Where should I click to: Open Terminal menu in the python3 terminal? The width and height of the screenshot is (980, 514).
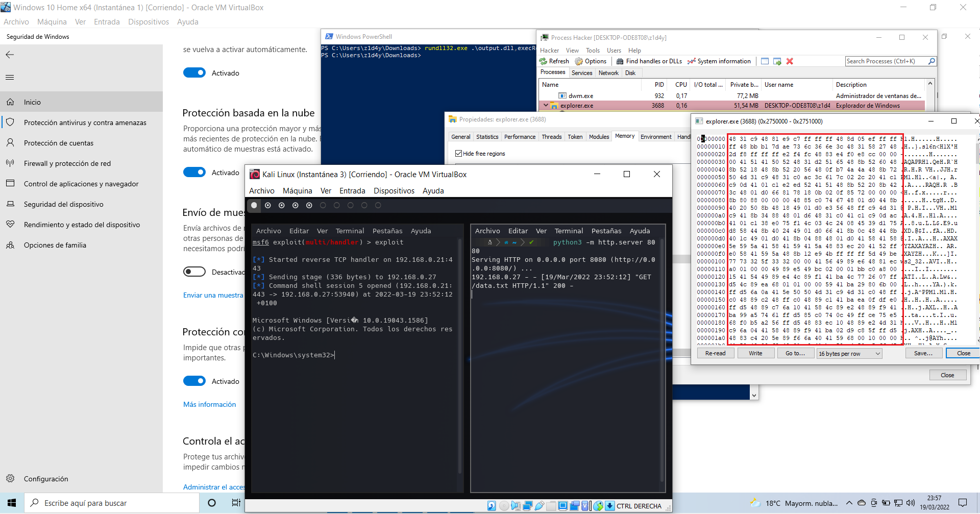pyautogui.click(x=569, y=231)
